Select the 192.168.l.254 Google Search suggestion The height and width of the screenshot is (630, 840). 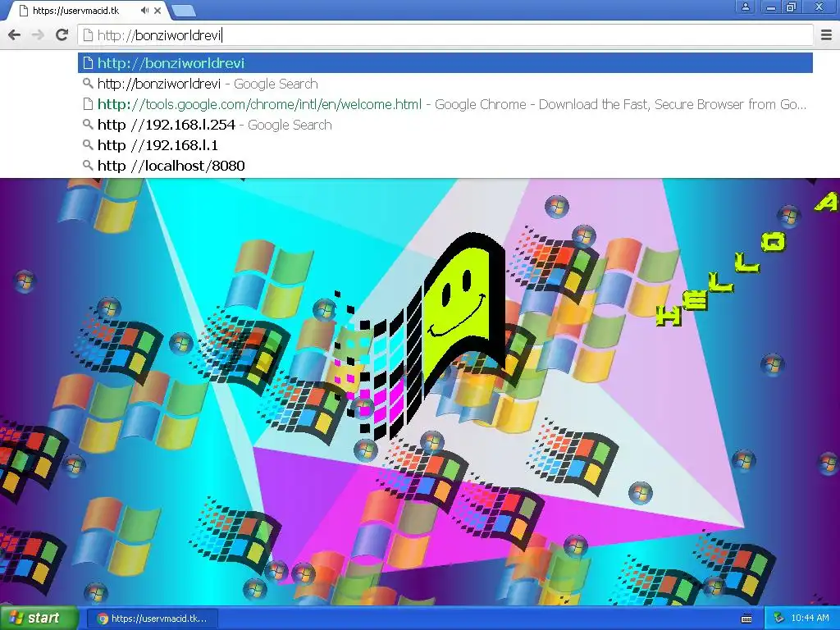point(445,125)
